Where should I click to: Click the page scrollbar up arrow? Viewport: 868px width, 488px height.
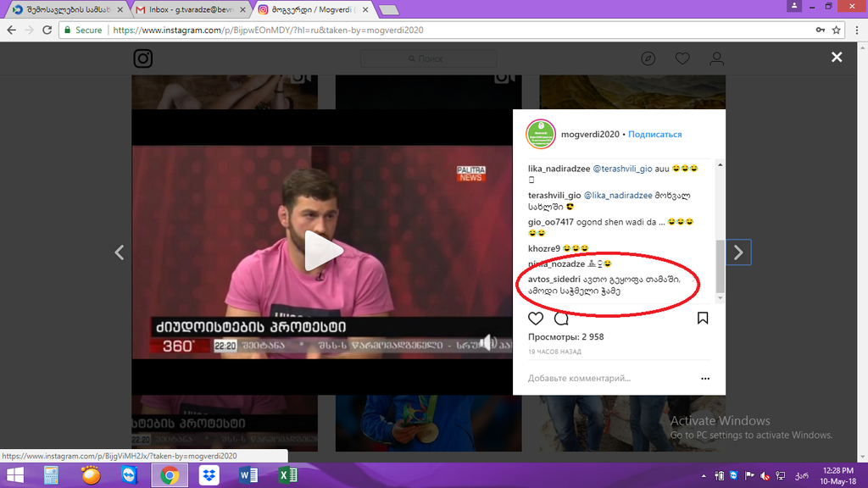863,47
